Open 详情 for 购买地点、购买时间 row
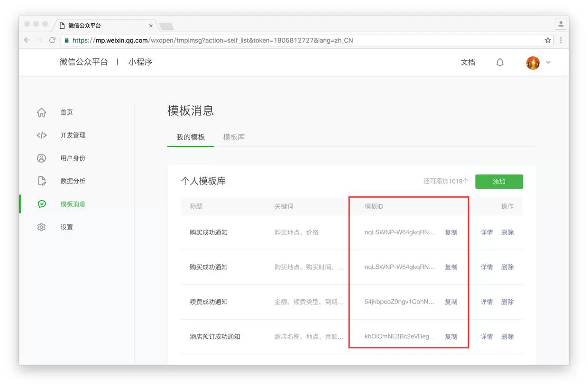 (487, 267)
